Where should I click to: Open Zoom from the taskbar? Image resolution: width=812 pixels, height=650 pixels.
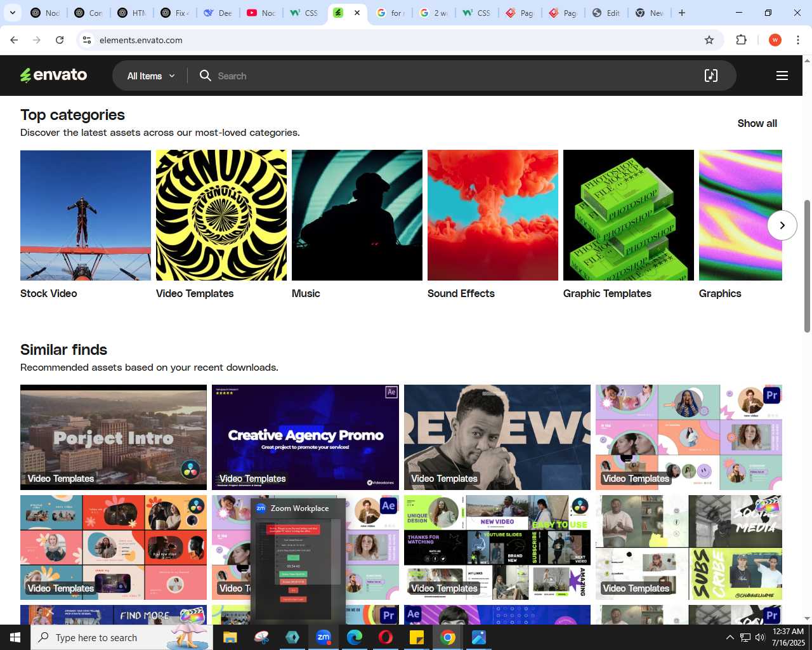[x=324, y=637]
